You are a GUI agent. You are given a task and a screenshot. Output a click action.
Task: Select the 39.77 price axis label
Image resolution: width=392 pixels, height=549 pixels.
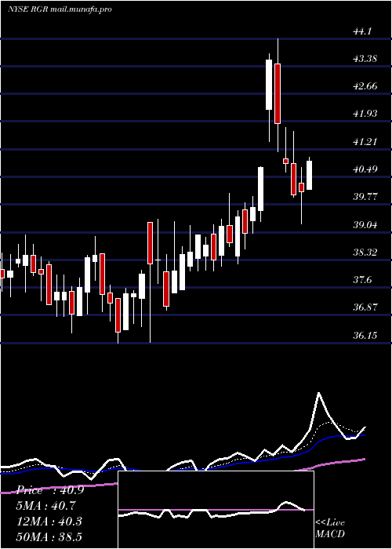coord(365,196)
